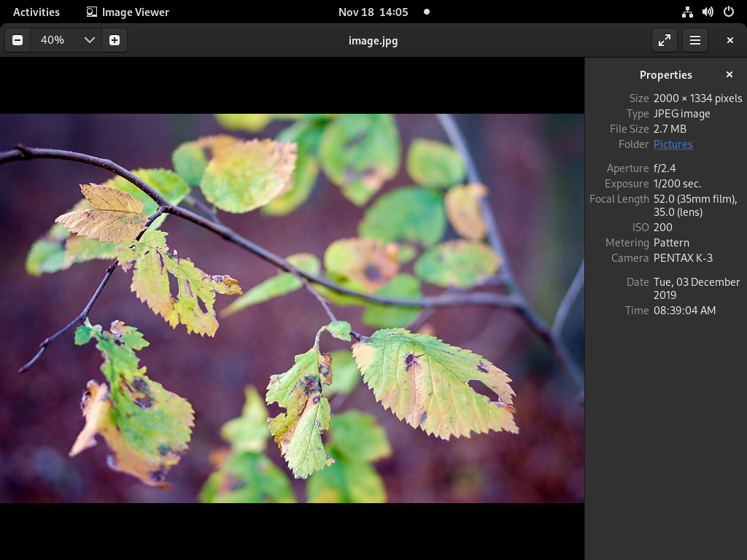Zoom in with the plus button
The width and height of the screenshot is (747, 560).
[115, 41]
